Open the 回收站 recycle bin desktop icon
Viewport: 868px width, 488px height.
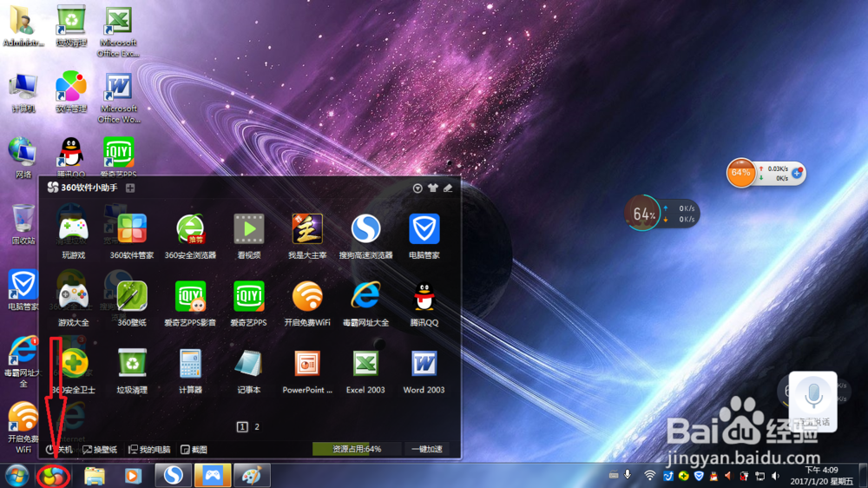tap(23, 224)
